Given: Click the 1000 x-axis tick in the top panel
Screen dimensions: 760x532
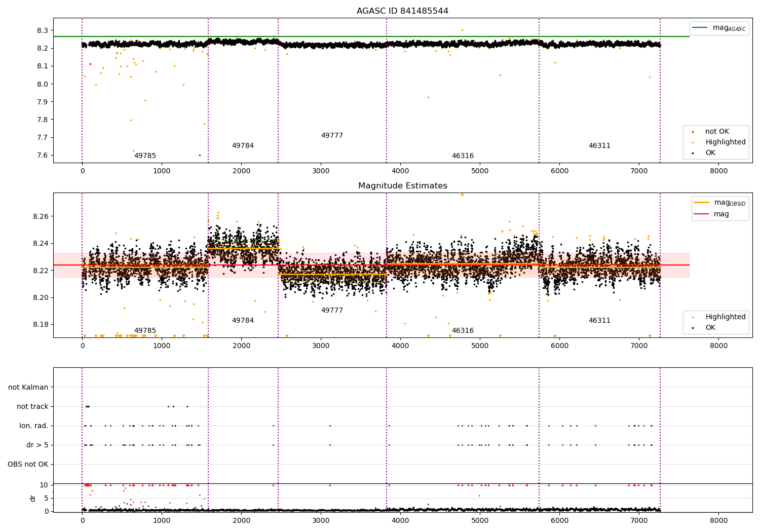Looking at the screenshot, I should click(x=162, y=171).
